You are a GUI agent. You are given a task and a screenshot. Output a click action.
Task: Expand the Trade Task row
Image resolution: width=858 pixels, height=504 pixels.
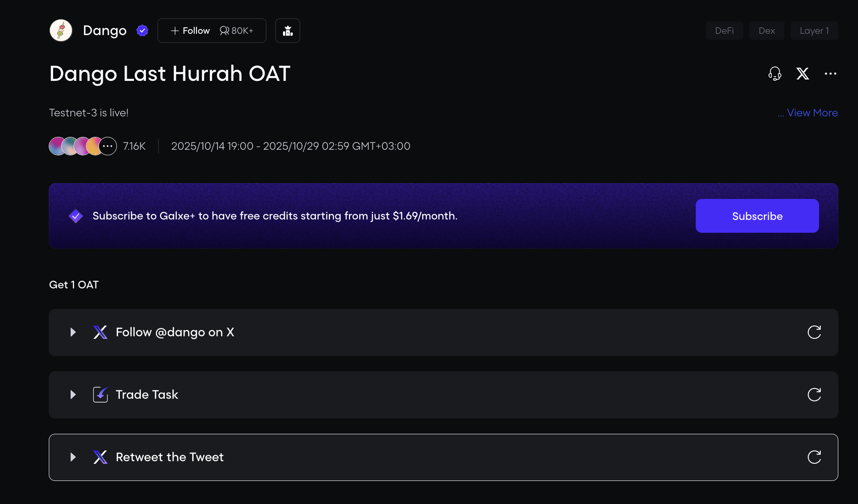(73, 394)
